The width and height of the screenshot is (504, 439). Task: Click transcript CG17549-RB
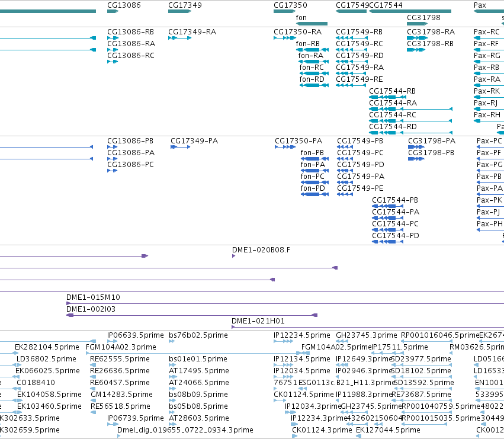coord(359,32)
